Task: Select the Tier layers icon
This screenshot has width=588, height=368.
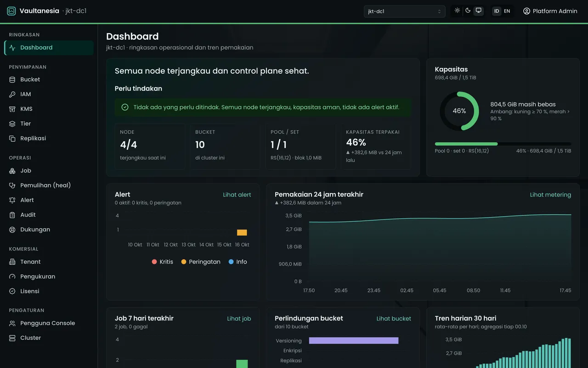Action: click(x=12, y=124)
